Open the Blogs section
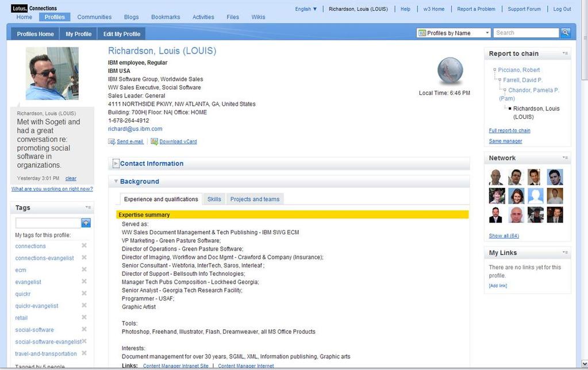Screen dimensions: 588x370 131,17
